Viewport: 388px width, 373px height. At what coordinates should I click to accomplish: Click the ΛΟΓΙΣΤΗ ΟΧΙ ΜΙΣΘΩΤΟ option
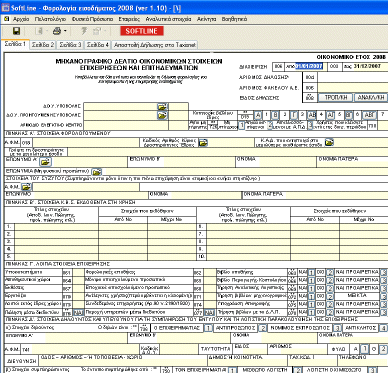(x=373, y=370)
